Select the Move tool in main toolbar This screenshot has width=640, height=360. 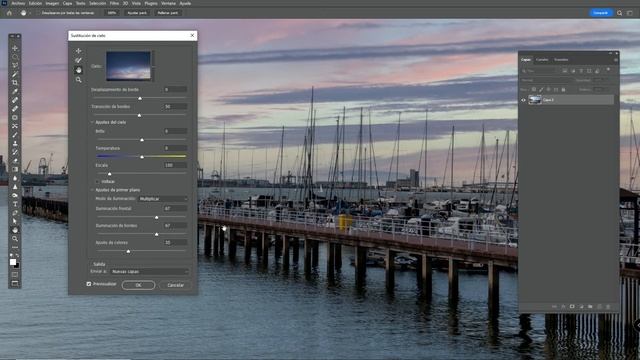coord(15,48)
